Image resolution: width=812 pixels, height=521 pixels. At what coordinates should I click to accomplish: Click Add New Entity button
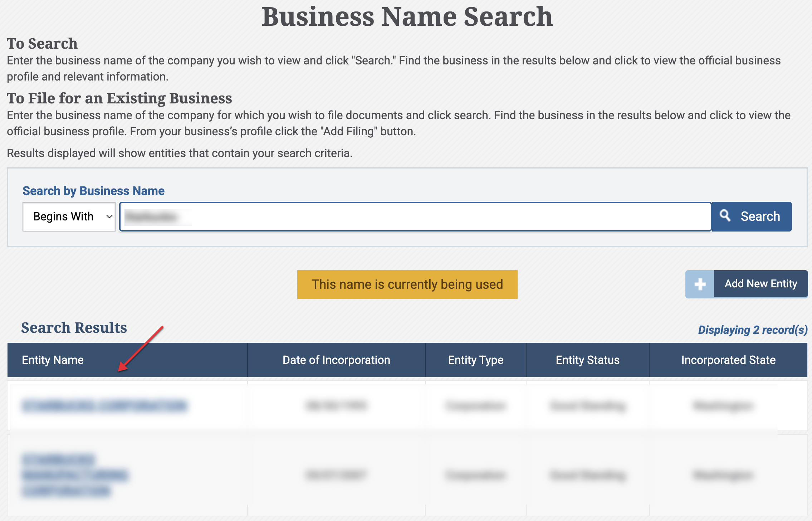point(760,284)
